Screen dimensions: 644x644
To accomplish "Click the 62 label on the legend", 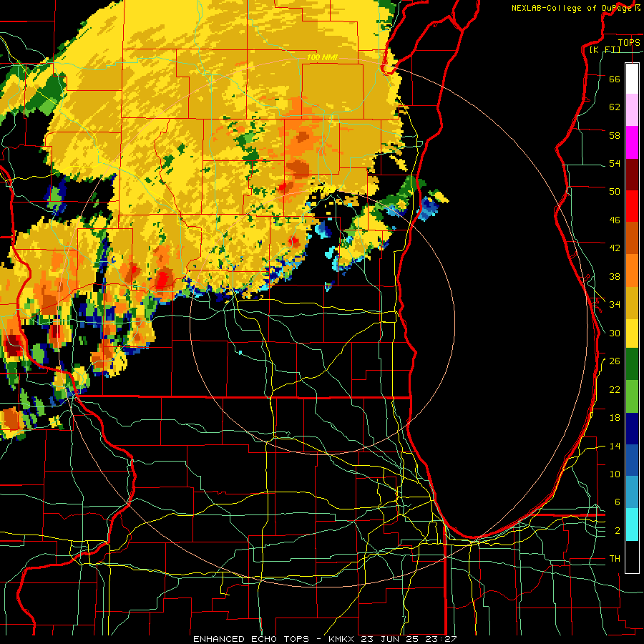I will click(x=615, y=107).
